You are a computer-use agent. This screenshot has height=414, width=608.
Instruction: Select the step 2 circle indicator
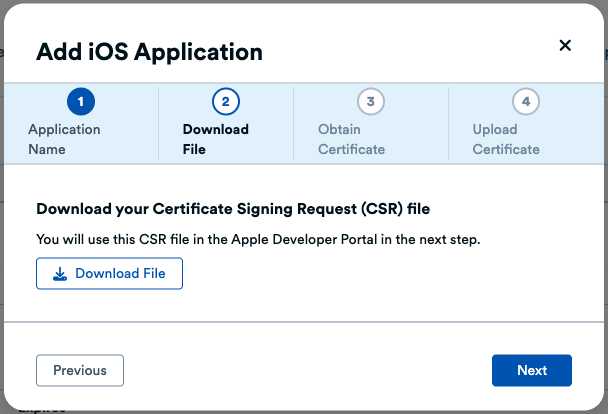tap(226, 102)
